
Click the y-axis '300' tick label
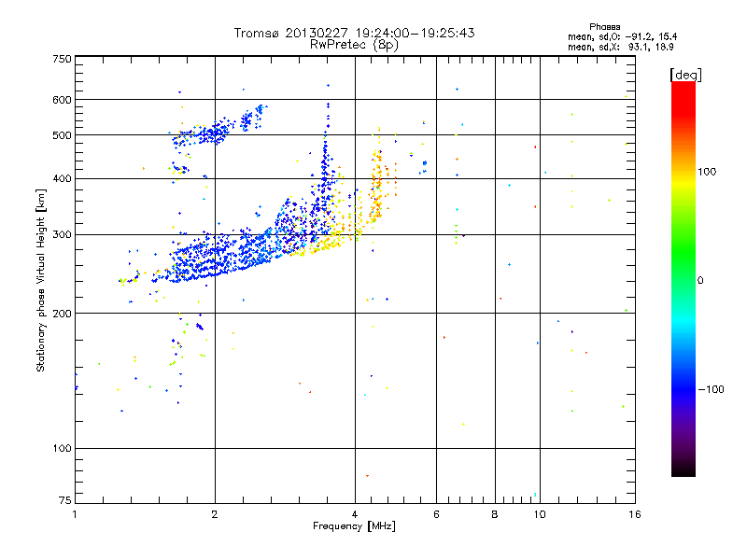point(62,235)
